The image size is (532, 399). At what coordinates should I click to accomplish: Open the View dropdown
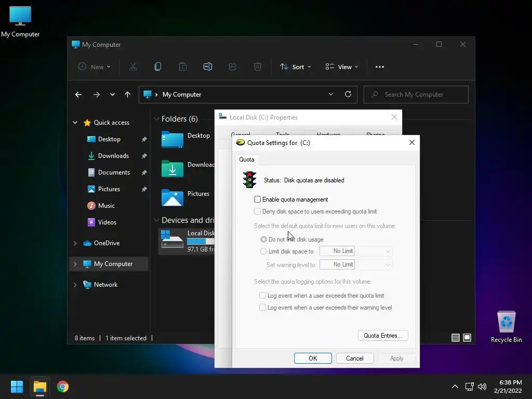point(342,67)
